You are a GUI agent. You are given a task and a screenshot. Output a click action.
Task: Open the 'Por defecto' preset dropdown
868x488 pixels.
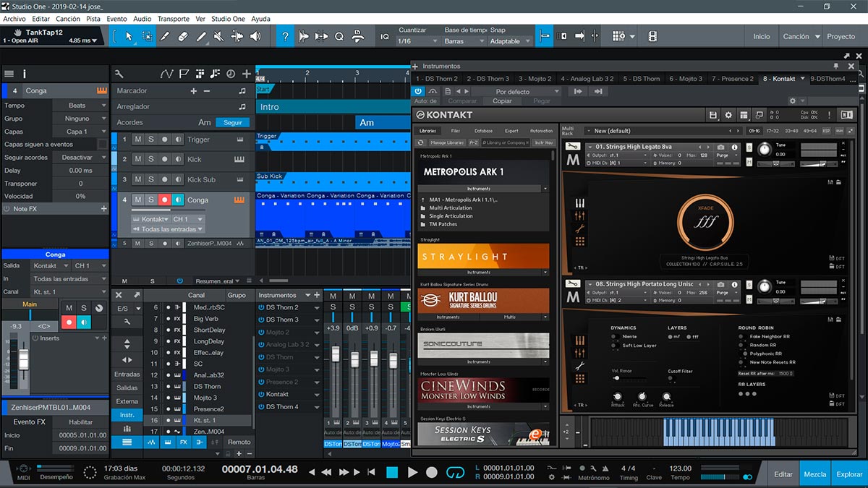517,92
